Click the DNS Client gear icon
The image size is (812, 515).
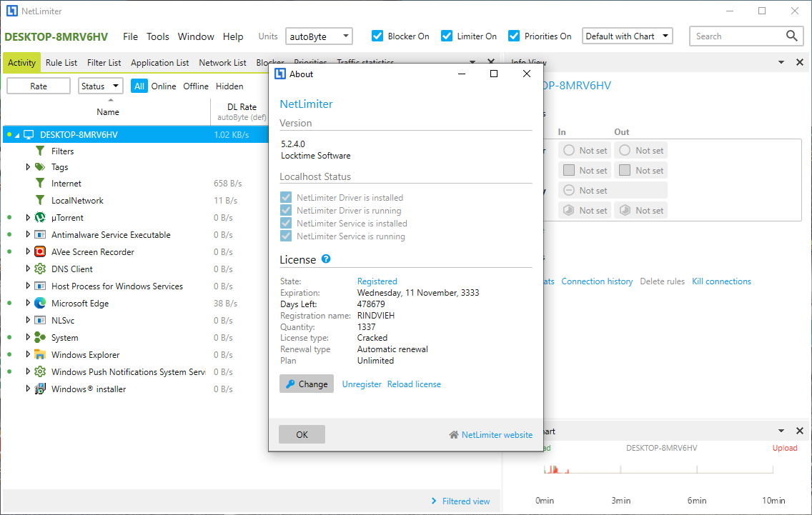[x=40, y=269]
